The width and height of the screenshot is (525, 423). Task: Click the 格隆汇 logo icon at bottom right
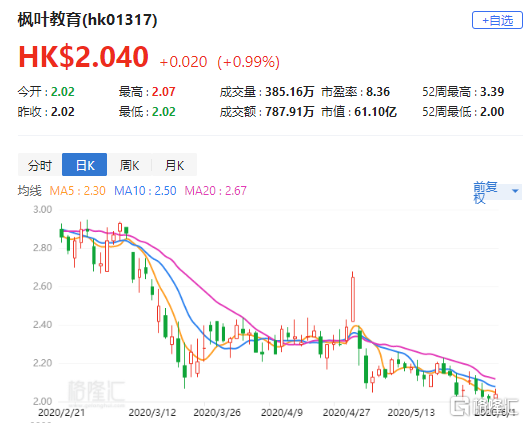[459, 406]
